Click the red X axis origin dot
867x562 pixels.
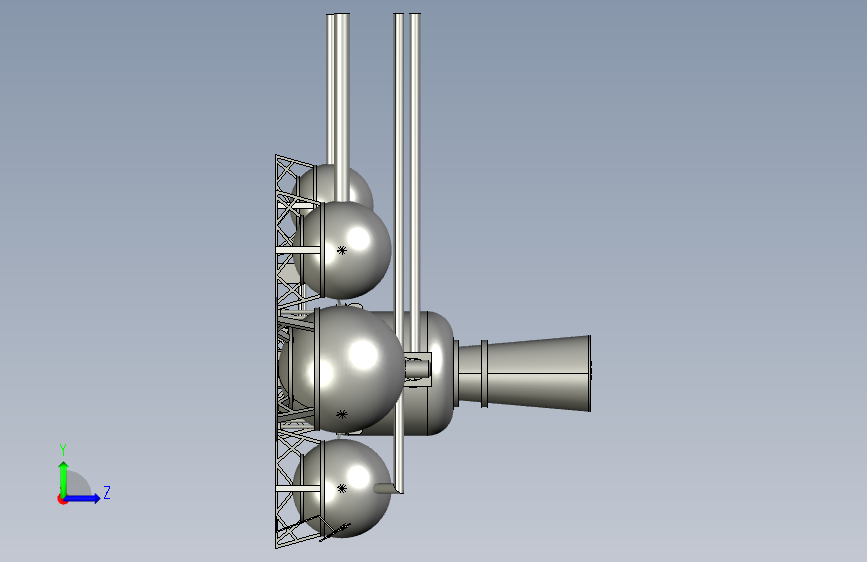tap(62, 499)
